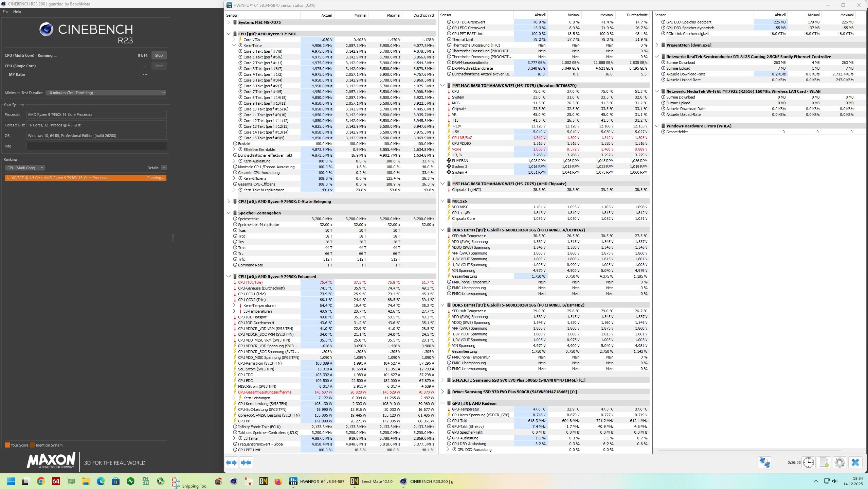Open the Cinebench File menu

point(5,12)
